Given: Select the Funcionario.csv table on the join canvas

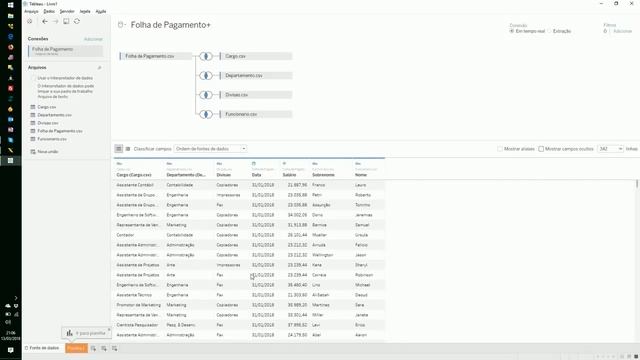Looking at the screenshot, I should (256, 114).
